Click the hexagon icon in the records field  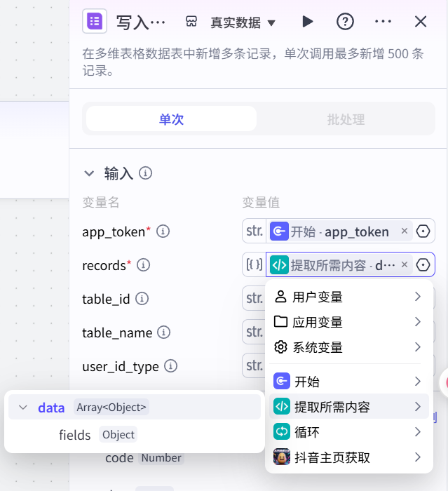[x=423, y=265]
